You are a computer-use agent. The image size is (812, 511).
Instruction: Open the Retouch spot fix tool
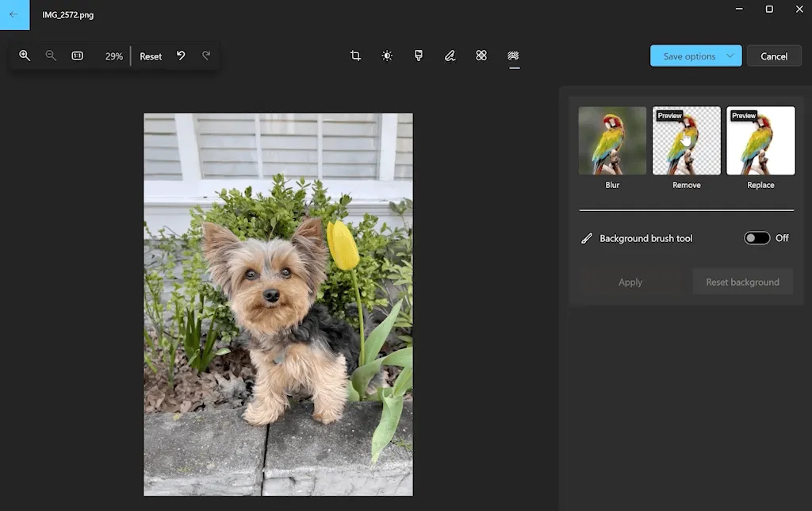pos(481,56)
